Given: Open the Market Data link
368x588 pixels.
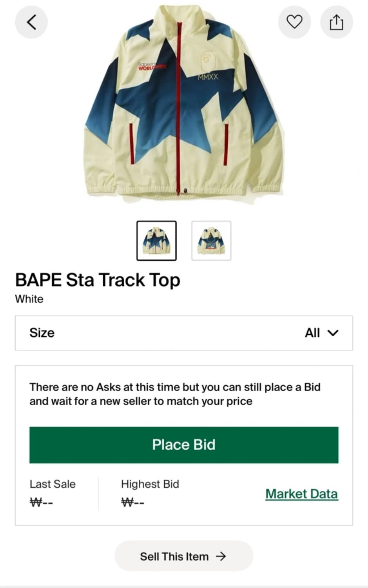Looking at the screenshot, I should pos(301,494).
